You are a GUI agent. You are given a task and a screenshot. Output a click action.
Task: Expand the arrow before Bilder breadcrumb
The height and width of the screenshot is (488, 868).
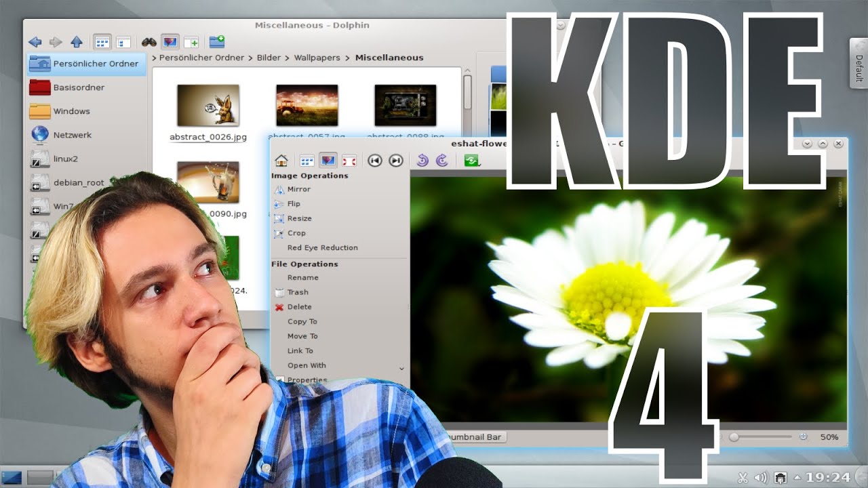click(250, 58)
